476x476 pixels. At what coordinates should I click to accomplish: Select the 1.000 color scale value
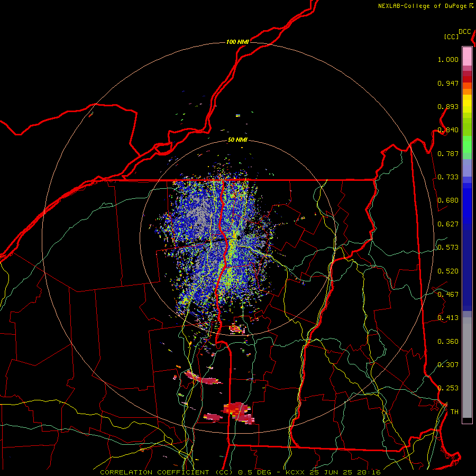point(448,59)
